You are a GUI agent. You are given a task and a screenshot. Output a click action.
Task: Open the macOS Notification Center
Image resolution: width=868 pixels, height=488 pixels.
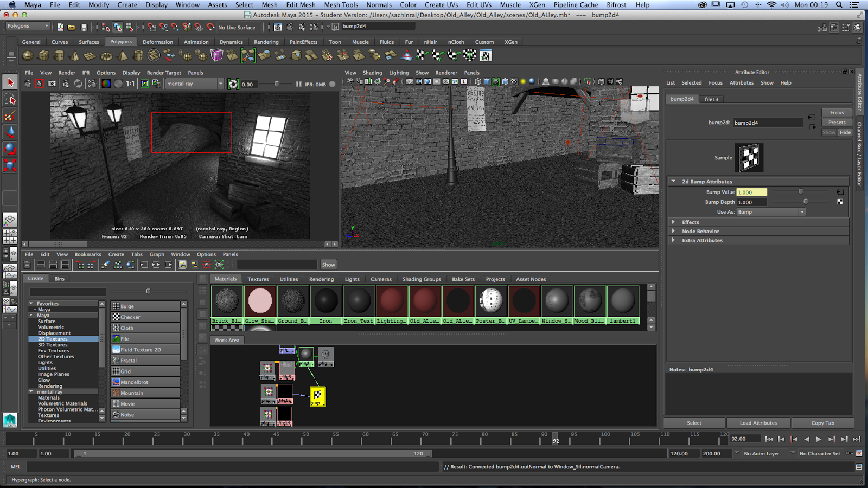pyautogui.click(x=855, y=5)
